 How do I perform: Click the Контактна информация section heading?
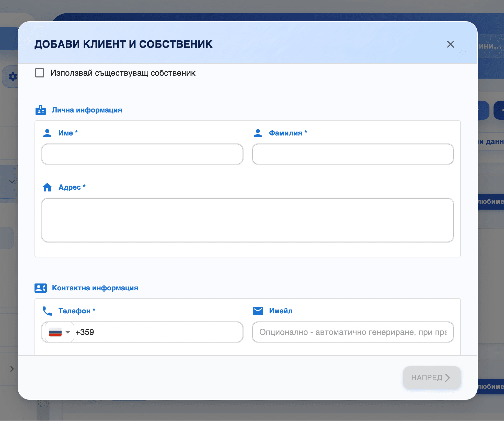95,288
